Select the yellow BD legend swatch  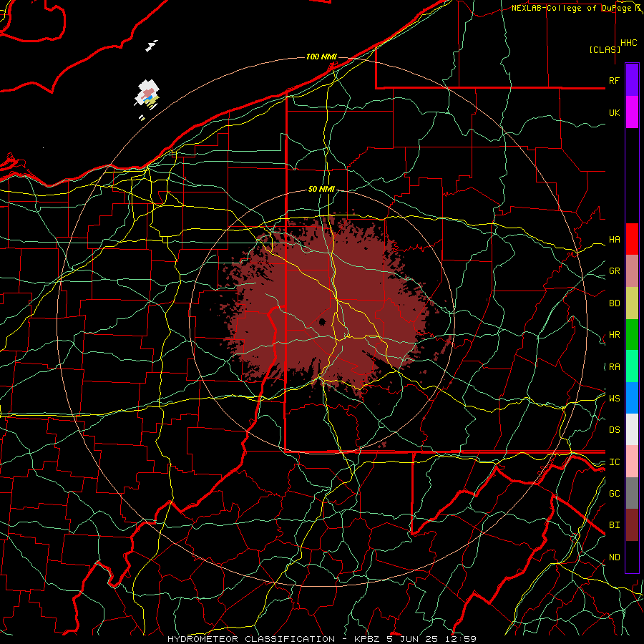pos(632,303)
